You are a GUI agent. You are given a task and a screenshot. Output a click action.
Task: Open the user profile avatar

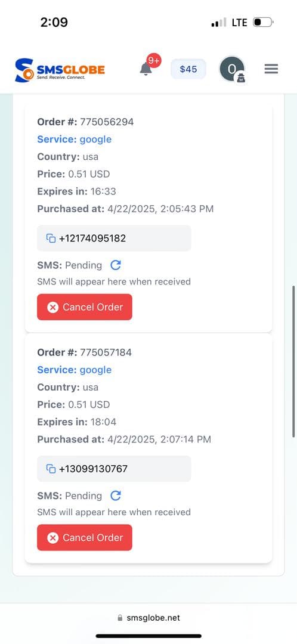click(231, 69)
